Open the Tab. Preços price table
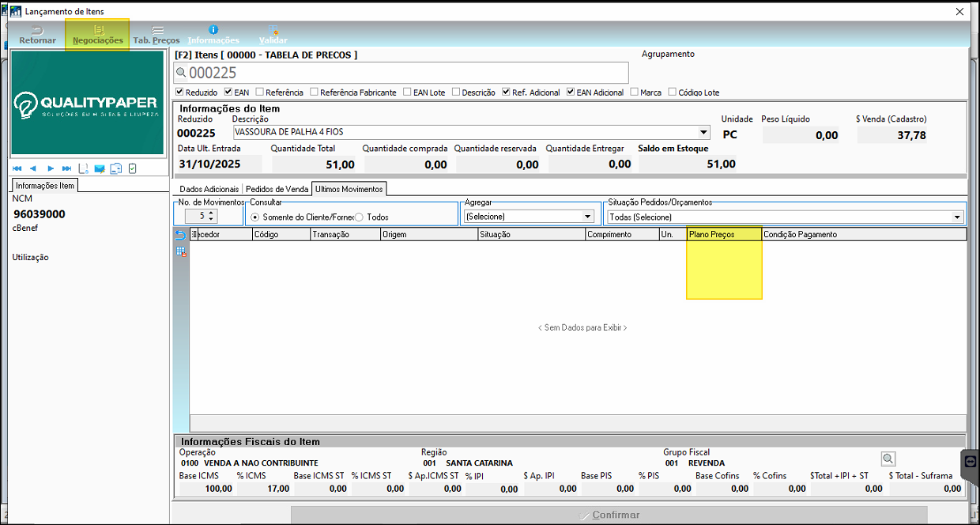This screenshot has height=525, width=980. click(x=156, y=34)
